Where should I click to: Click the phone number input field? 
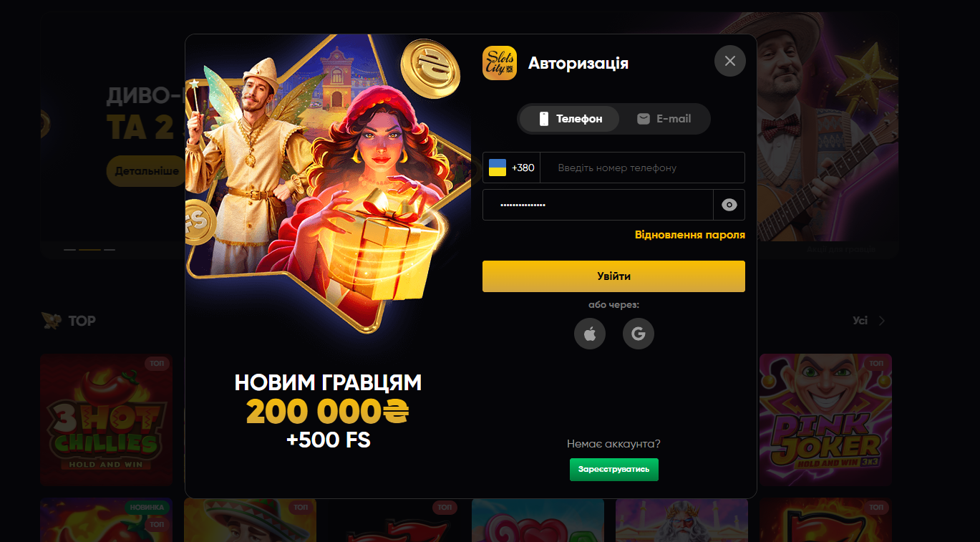[x=642, y=168]
